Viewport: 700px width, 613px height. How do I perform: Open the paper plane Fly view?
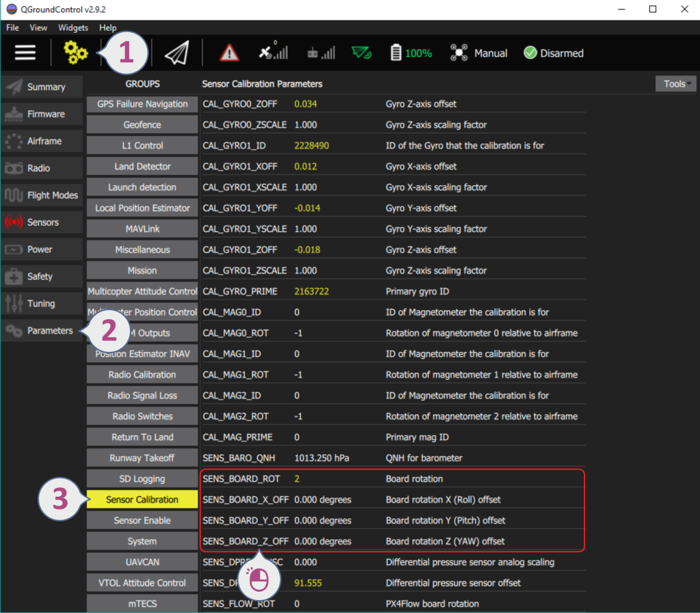176,53
